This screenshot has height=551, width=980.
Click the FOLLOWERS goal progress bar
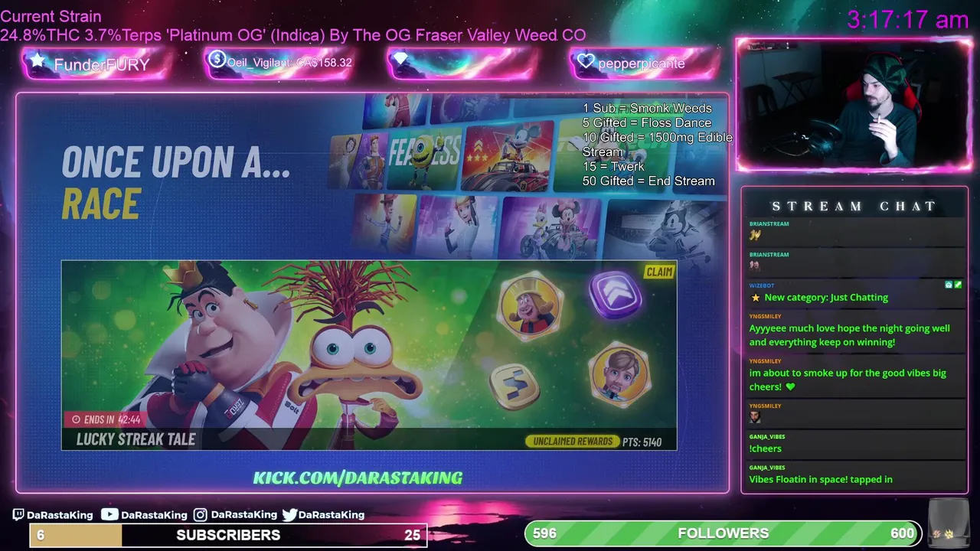click(723, 533)
